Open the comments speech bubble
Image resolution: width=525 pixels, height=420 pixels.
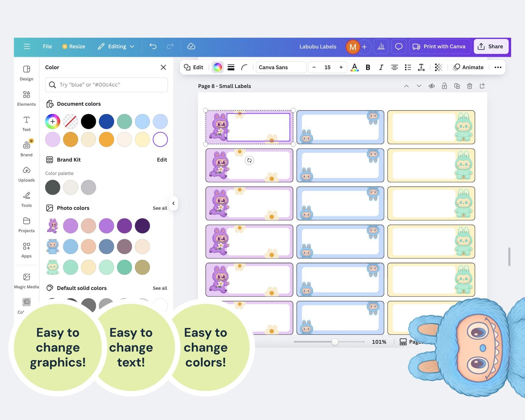(x=399, y=47)
